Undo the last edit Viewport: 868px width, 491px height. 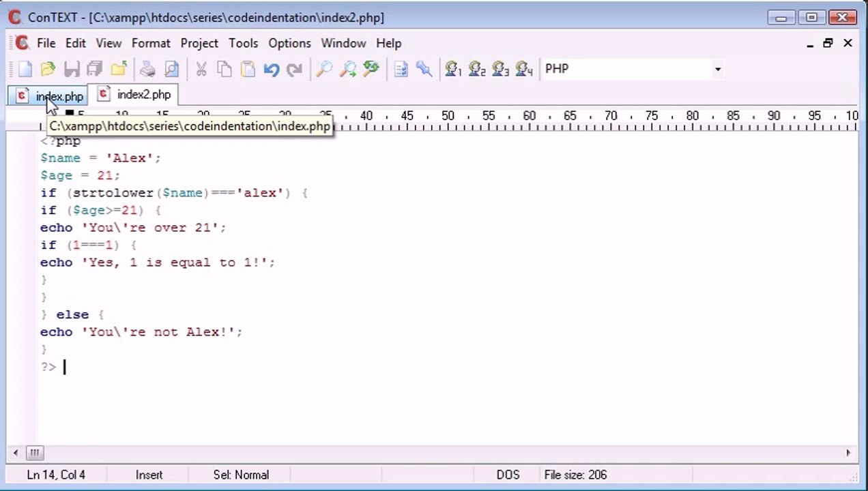pyautogui.click(x=272, y=69)
